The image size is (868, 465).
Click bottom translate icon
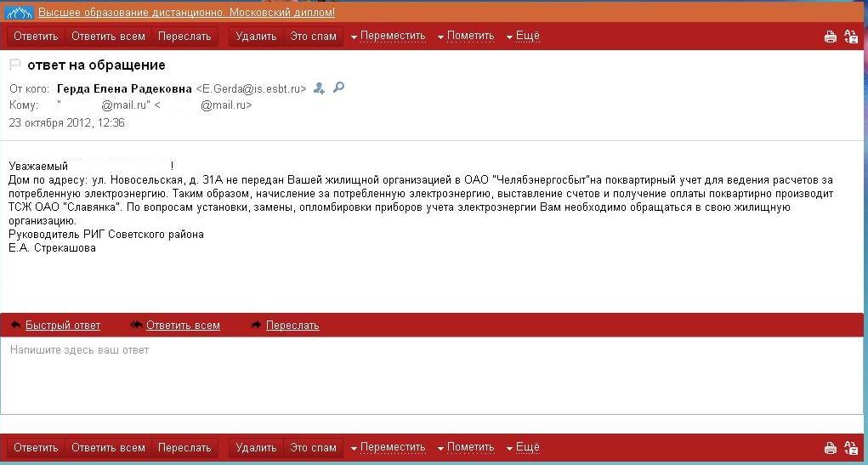[850, 448]
